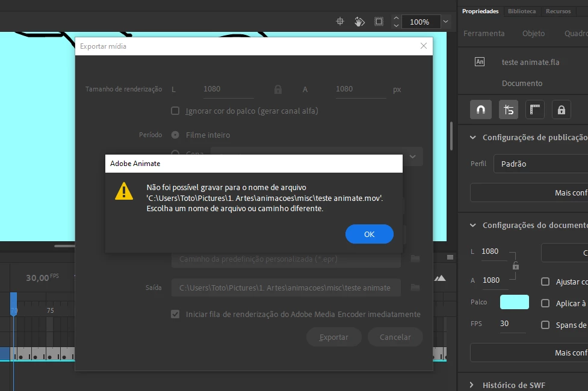
Task: Enable the Aplicar à checkbox
Action: click(545, 303)
